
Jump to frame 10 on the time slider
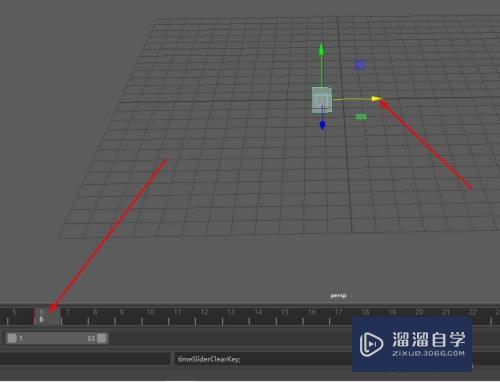(151, 312)
